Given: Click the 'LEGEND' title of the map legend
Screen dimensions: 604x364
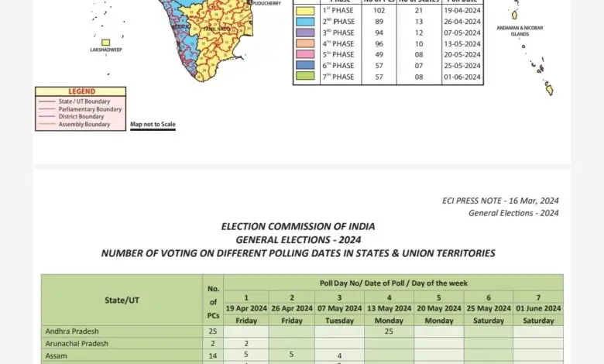Looking at the screenshot, I should (81, 91).
